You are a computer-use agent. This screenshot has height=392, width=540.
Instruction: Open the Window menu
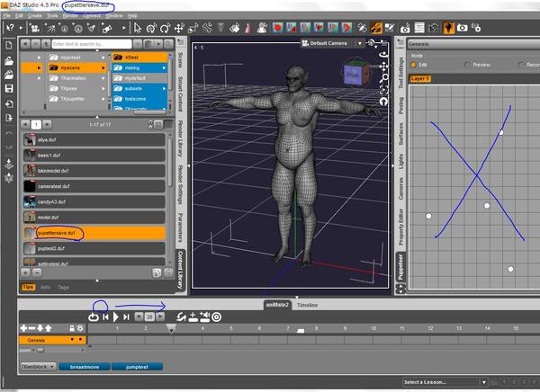click(x=114, y=16)
